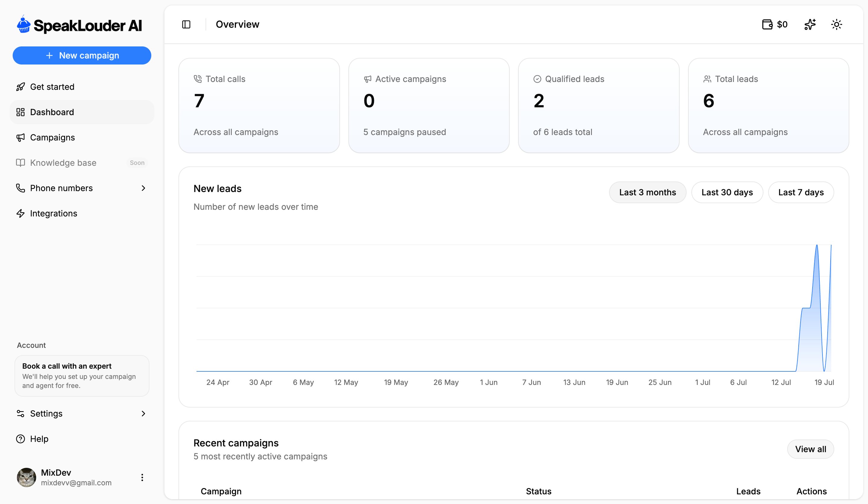Click the mixdevv@gmail.com email text

click(76, 483)
